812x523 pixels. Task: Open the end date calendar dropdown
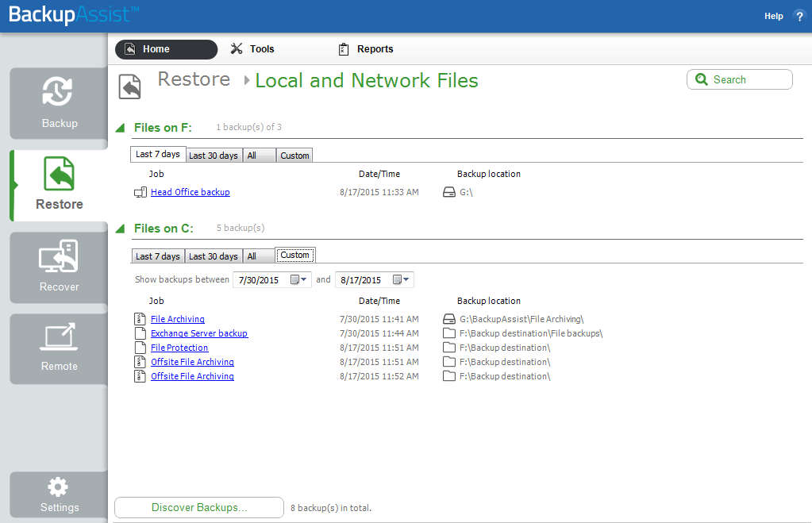(x=402, y=279)
